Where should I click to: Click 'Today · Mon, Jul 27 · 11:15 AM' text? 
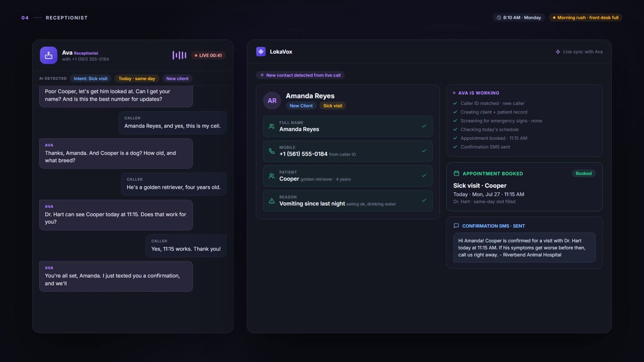[489, 194]
